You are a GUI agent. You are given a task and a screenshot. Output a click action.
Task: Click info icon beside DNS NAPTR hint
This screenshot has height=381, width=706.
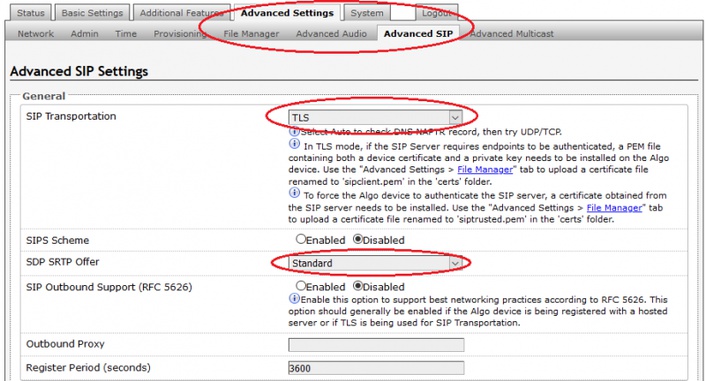click(x=294, y=132)
